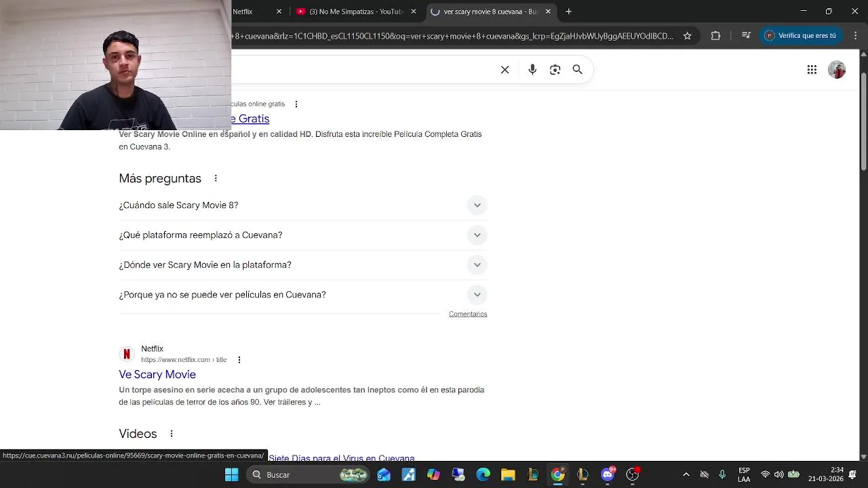
Task: Click the Verifica que eres tú profile chip
Action: tap(800, 36)
